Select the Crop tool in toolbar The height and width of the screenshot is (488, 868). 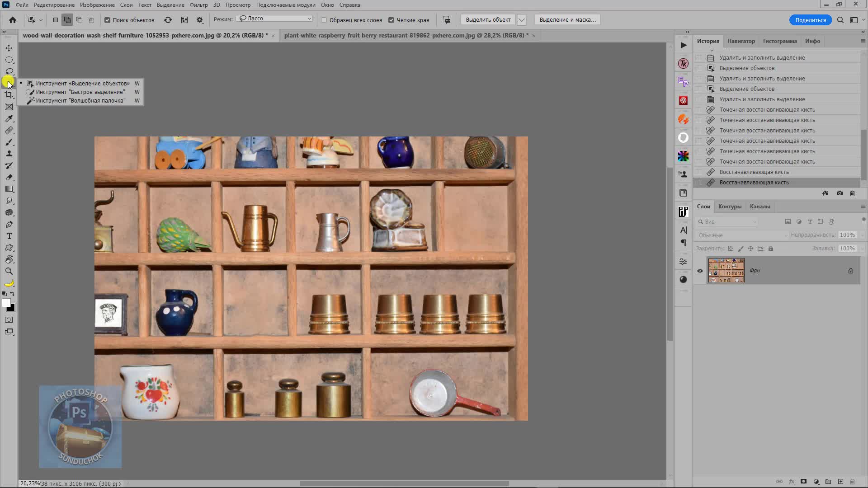9,95
